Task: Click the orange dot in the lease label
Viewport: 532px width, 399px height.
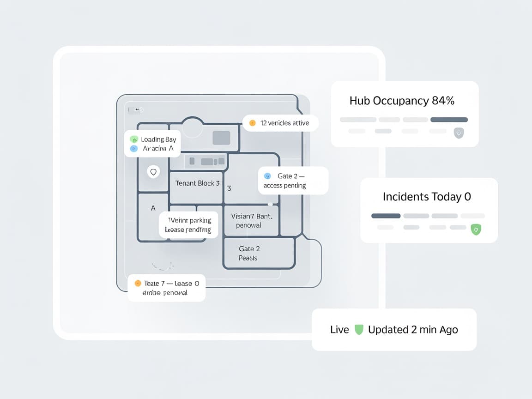Action: tap(137, 283)
